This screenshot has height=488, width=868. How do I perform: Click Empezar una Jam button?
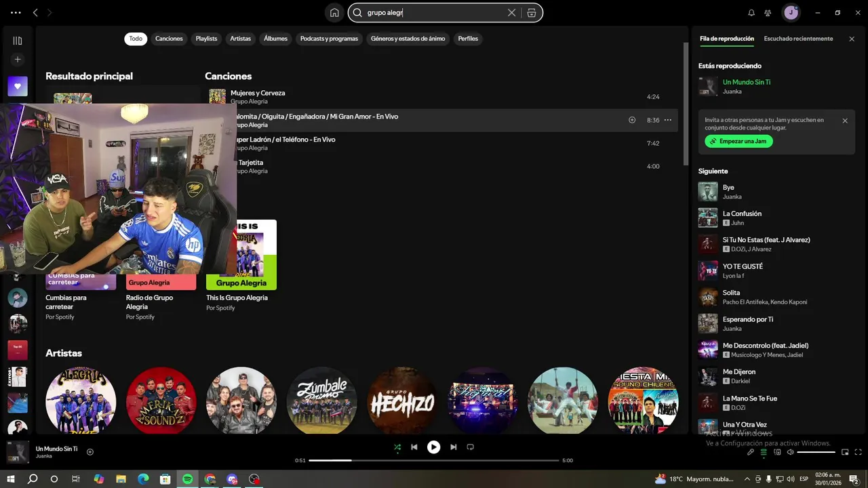pos(738,141)
